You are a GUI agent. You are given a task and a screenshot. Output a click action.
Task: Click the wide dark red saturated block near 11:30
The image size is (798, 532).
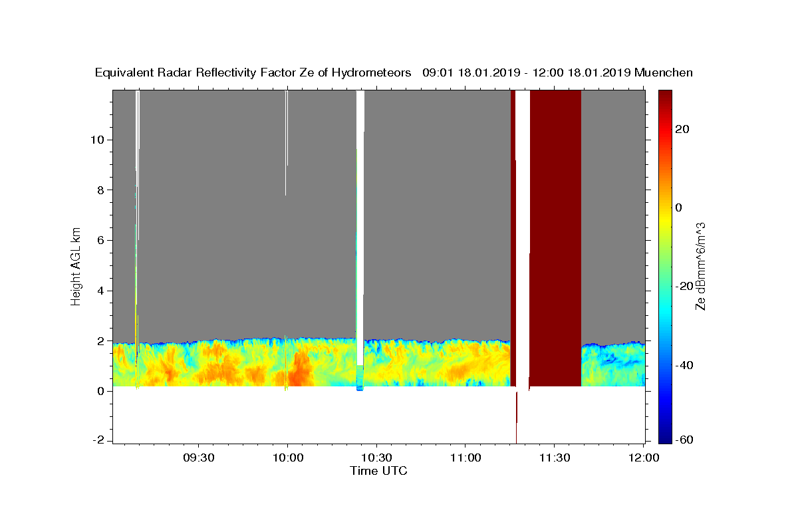pos(555,238)
